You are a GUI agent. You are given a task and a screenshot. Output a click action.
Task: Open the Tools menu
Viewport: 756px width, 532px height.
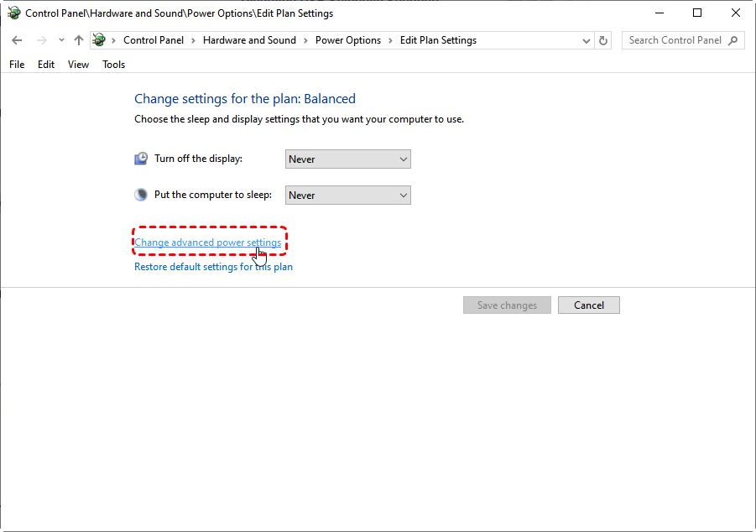coord(114,65)
